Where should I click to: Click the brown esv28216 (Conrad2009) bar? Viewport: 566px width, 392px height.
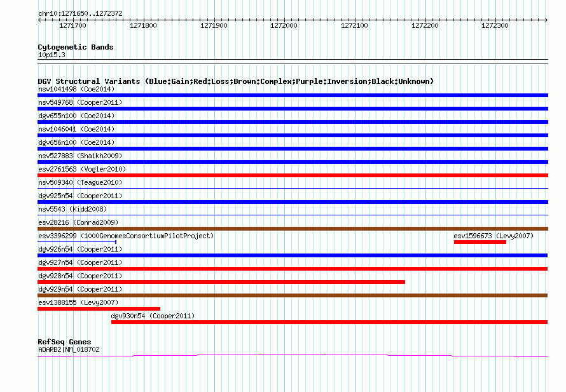tap(293, 229)
